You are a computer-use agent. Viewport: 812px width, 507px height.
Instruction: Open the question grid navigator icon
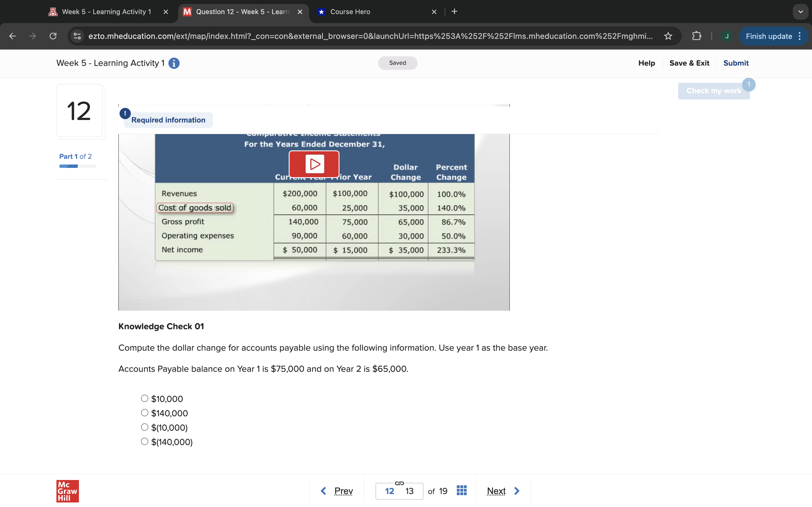(x=461, y=491)
